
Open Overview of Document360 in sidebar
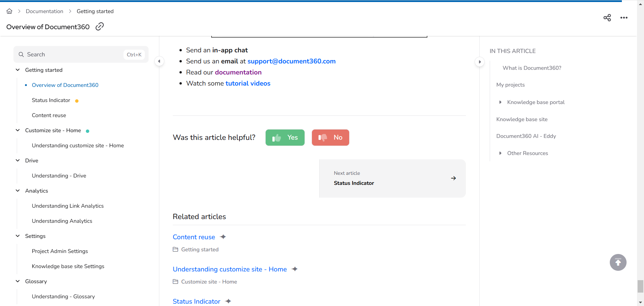[x=65, y=85]
